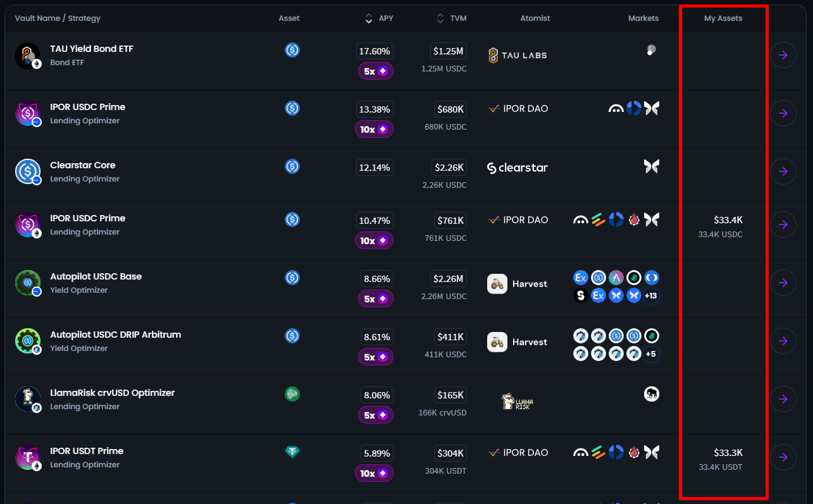This screenshot has height=504, width=813.
Task: Expand the +13 markets badge for Autopilot USDC Base
Action: (651, 295)
